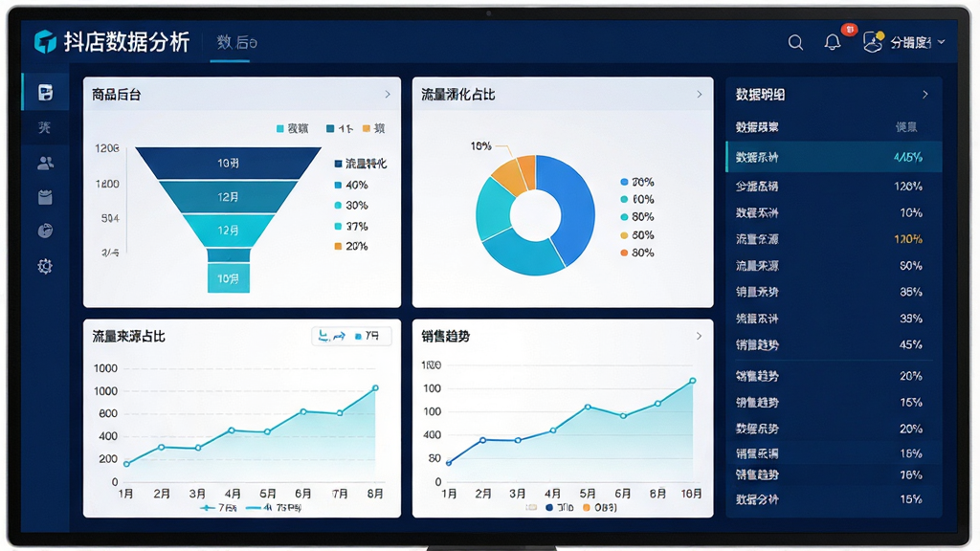Select the 126% row in 数据明细
The width and height of the screenshot is (980, 551).
(x=834, y=187)
